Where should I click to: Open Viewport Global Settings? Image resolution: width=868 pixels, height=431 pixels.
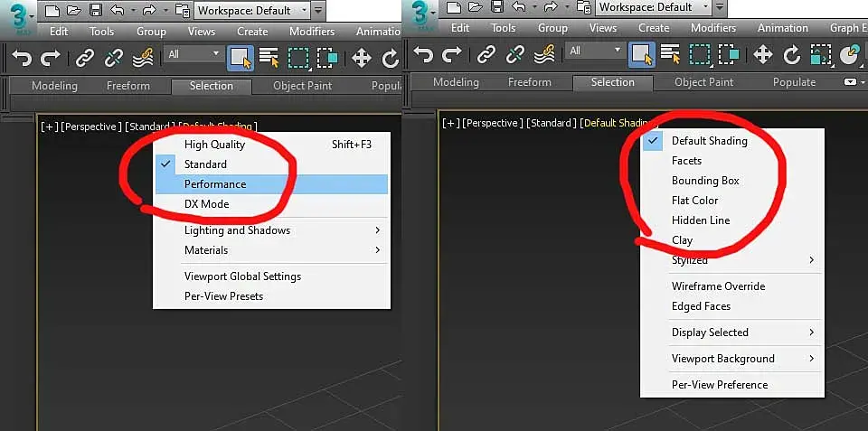(x=271, y=276)
